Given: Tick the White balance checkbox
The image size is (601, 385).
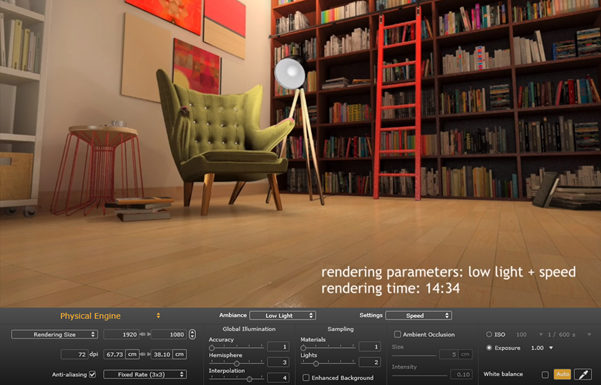Looking at the screenshot, I should pyautogui.click(x=545, y=375).
